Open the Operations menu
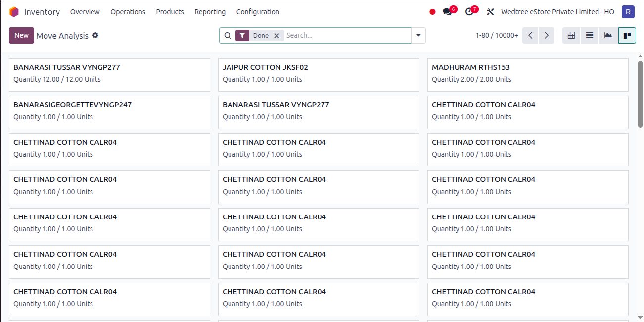The width and height of the screenshot is (644, 322). 128,12
